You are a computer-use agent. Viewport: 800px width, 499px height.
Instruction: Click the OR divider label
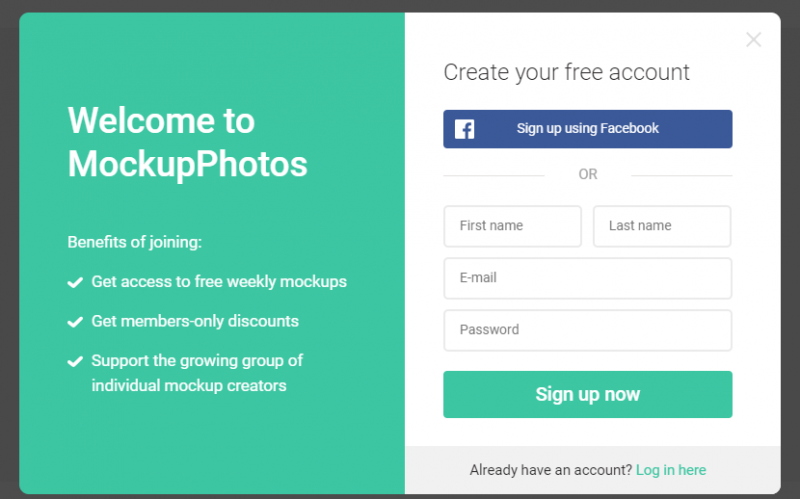587,174
